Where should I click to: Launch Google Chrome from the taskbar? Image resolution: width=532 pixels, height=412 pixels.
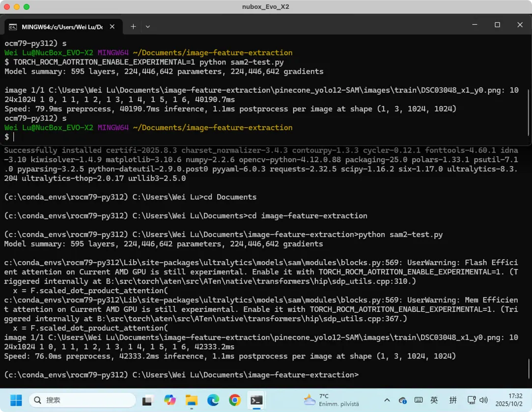235,400
